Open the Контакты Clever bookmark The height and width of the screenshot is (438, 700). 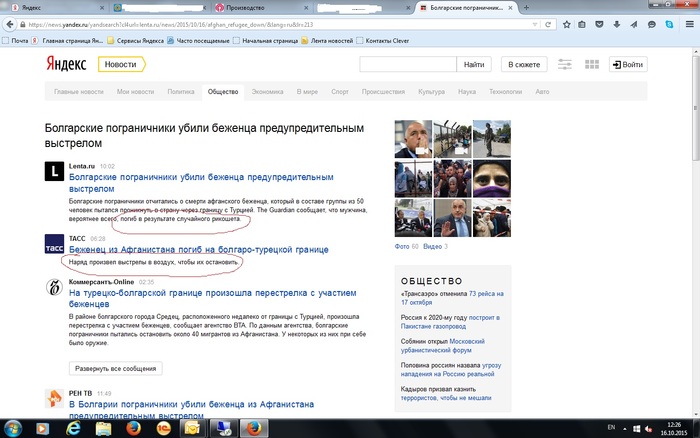point(383,41)
